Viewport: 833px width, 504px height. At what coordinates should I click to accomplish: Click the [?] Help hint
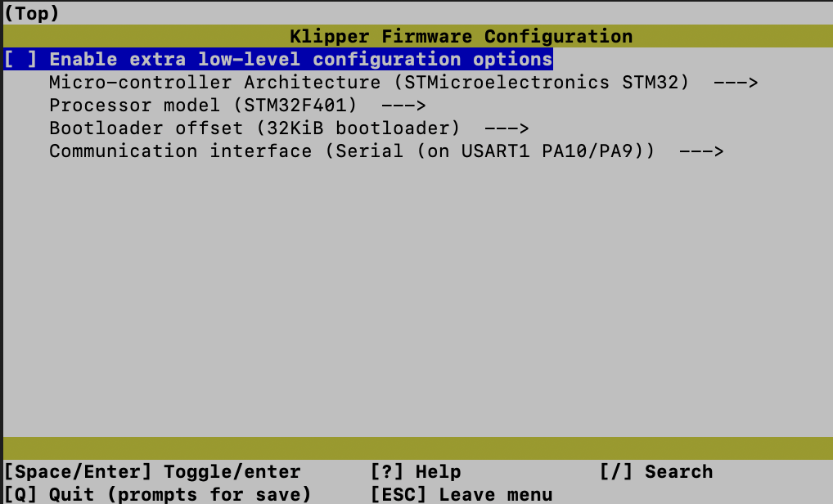coord(416,471)
